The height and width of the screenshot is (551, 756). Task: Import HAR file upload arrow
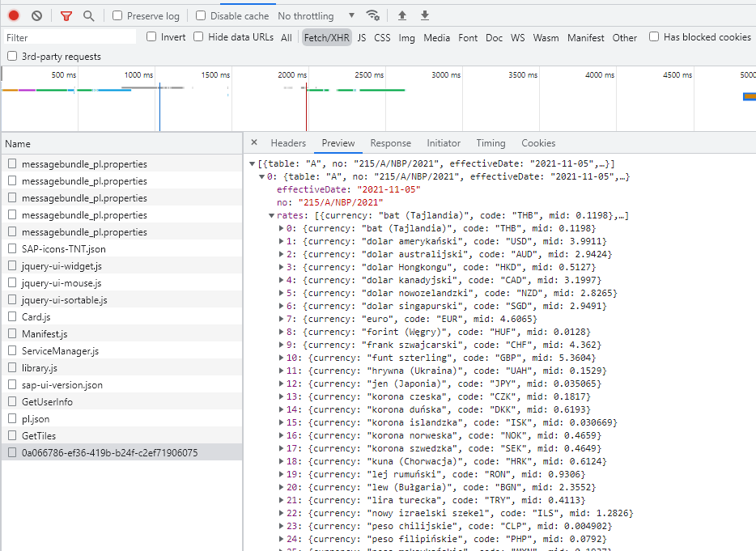(402, 15)
